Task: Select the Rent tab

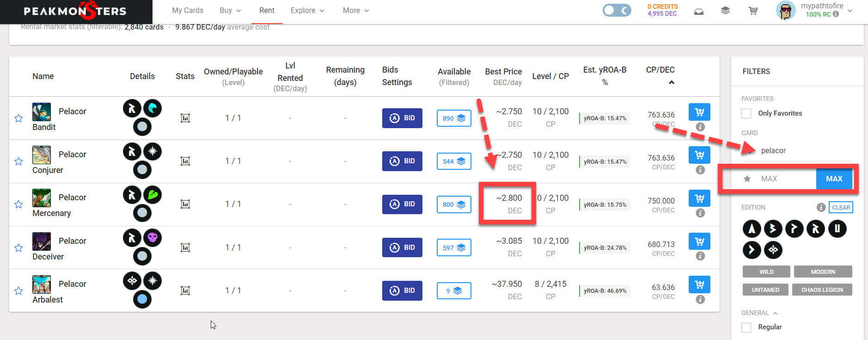Action: 267,11
